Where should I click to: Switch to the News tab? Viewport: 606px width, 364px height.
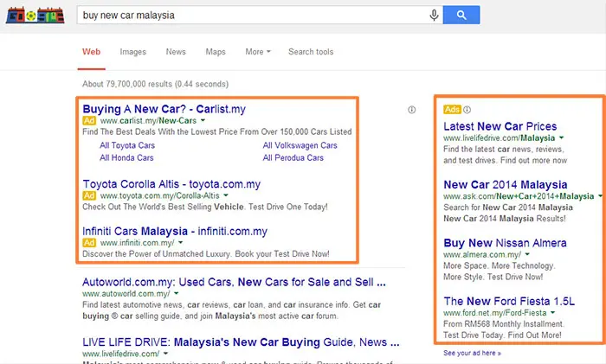(176, 52)
